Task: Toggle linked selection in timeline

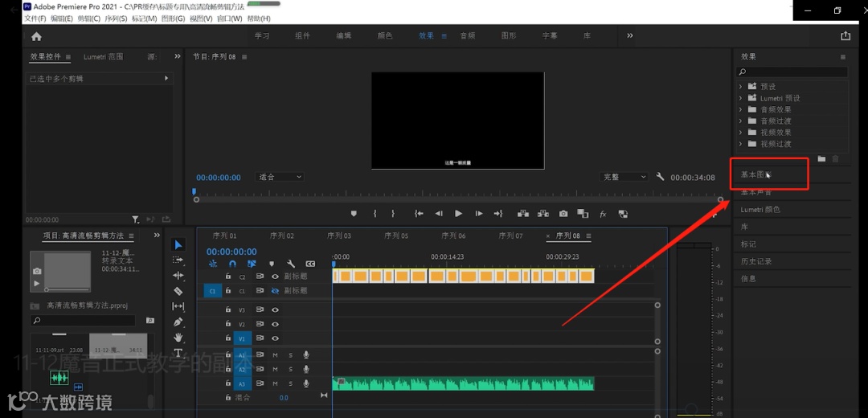Action: click(x=252, y=264)
